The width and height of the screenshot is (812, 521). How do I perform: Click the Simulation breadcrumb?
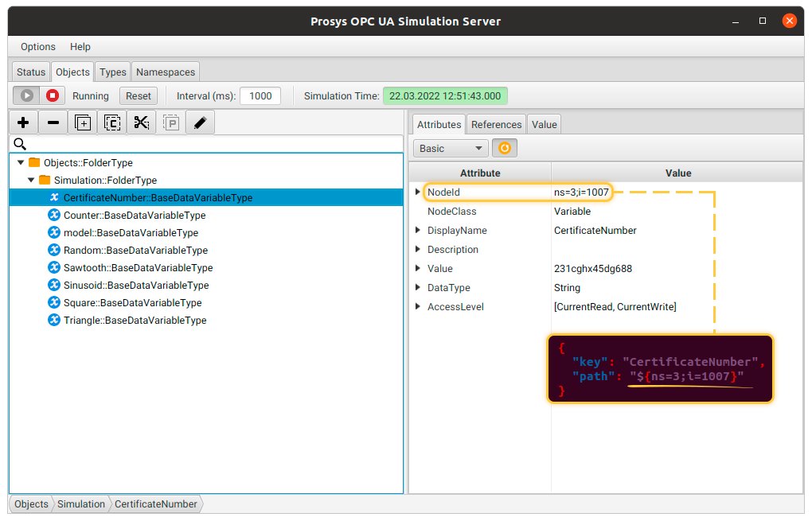81,504
